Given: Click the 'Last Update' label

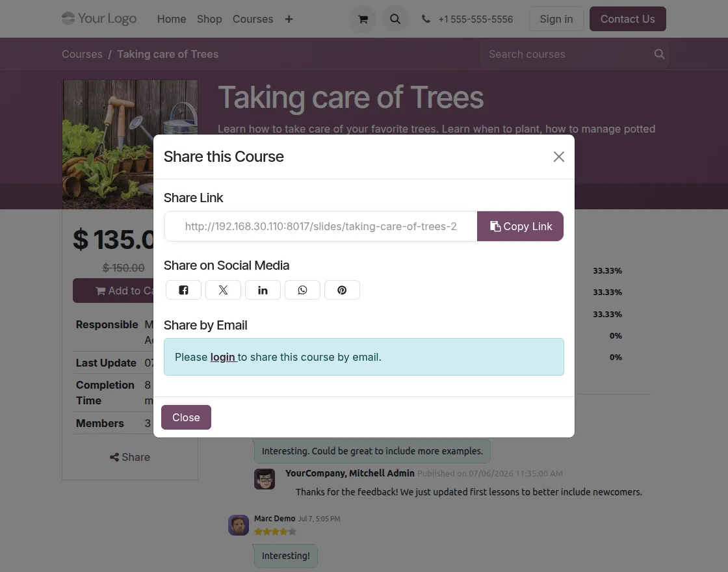Looking at the screenshot, I should [107, 363].
